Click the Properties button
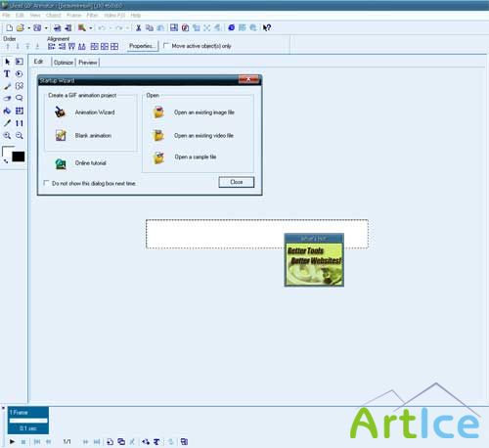This screenshot has height=448, width=489. coord(142,46)
